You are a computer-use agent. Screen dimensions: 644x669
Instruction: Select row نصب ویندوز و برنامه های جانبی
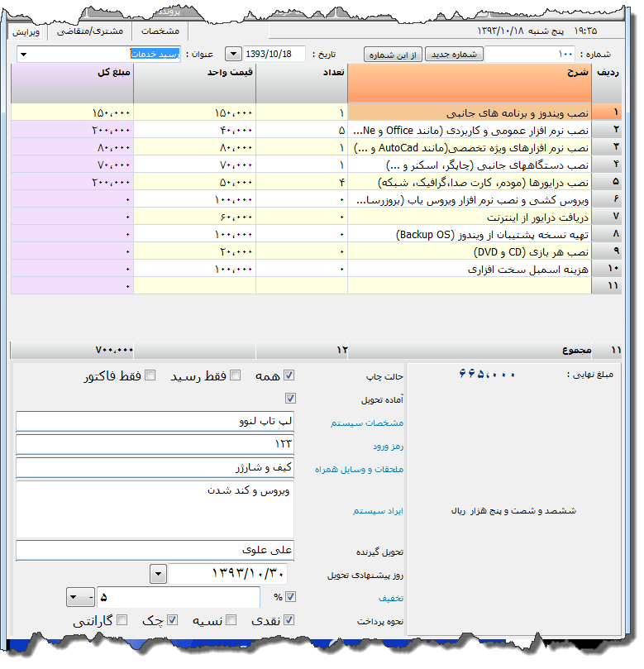tap(316, 112)
